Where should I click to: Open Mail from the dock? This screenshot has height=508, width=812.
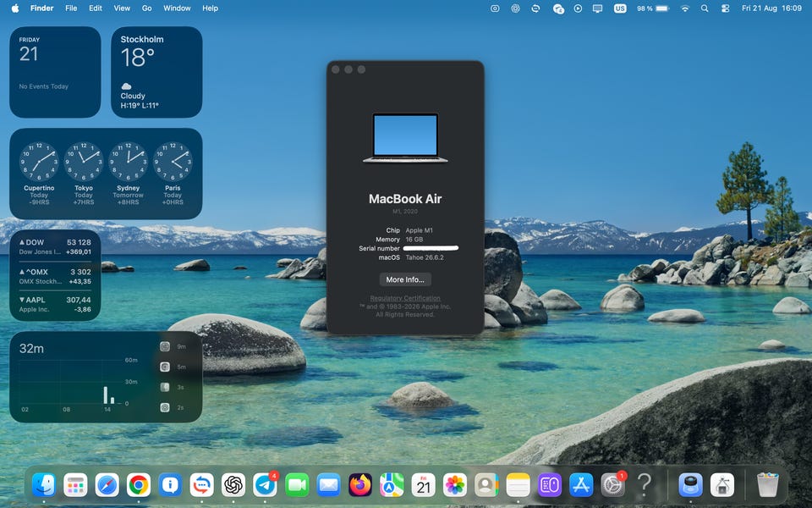pos(328,485)
